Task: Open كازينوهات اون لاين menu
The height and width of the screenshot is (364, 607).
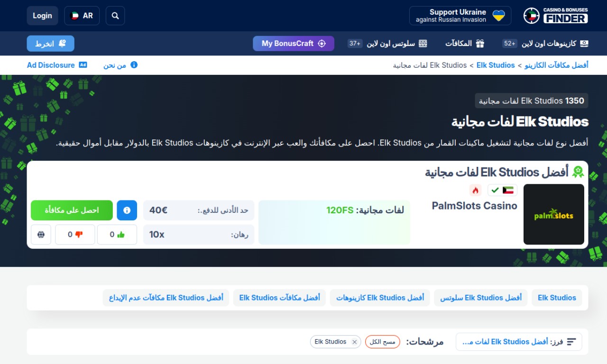Action: [545, 44]
